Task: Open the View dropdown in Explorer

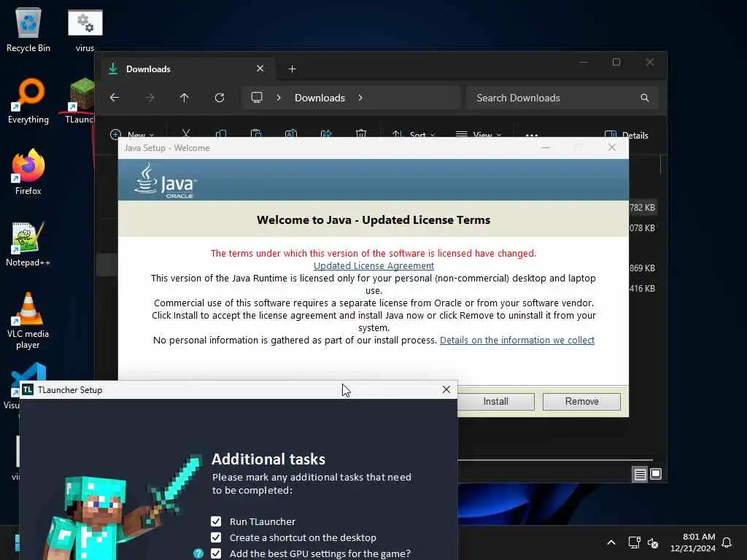Action: tap(479, 135)
